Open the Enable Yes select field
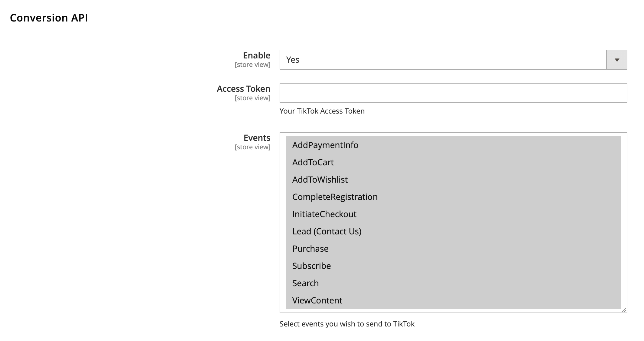Image resolution: width=644 pixels, height=341 pixels. [x=442, y=60]
